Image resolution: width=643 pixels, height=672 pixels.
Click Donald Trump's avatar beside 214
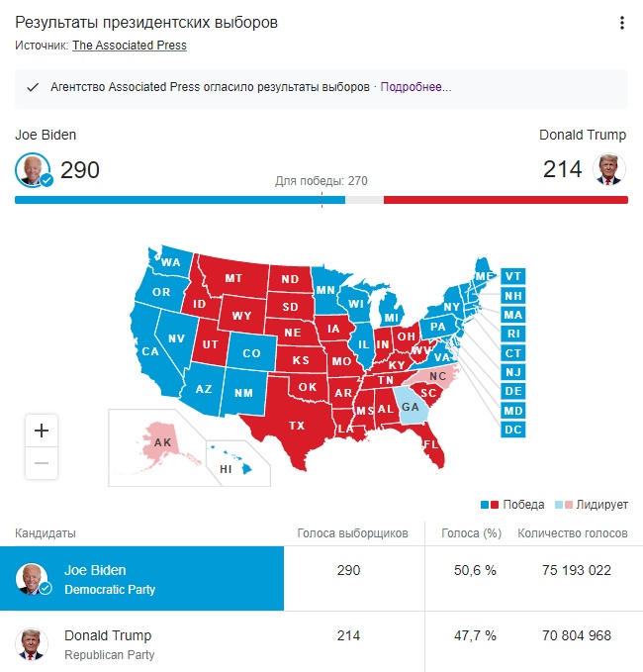(608, 169)
